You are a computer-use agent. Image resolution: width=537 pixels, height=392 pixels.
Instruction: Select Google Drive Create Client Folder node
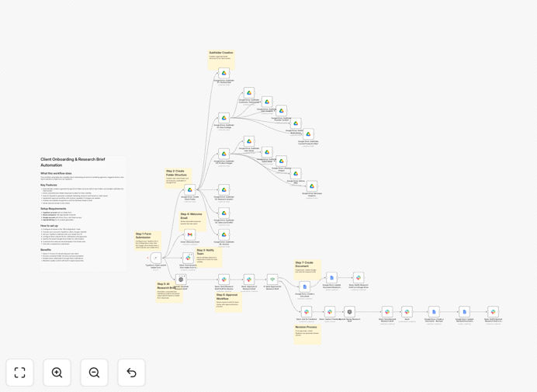[x=189, y=190]
